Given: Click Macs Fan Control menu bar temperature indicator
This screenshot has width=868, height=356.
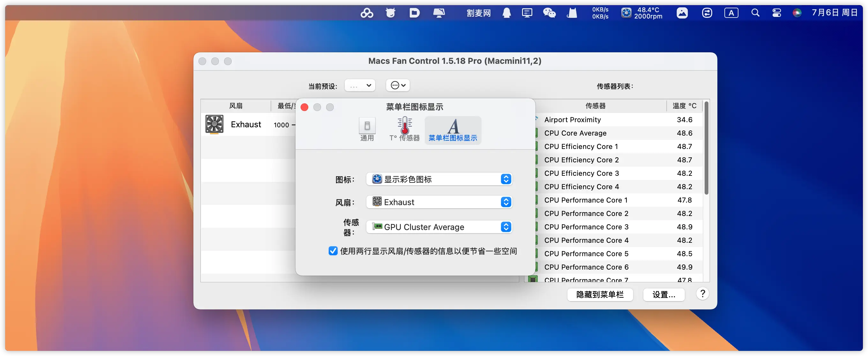Looking at the screenshot, I should click(x=642, y=13).
